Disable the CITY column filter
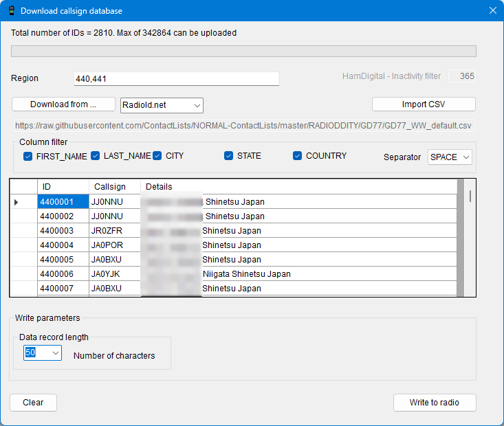504x426 pixels. click(157, 156)
